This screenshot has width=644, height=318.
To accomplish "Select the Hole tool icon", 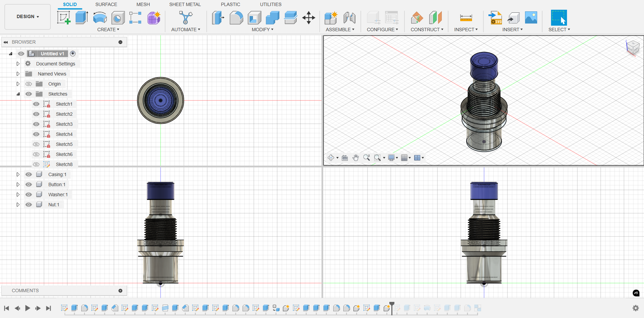I will [118, 18].
